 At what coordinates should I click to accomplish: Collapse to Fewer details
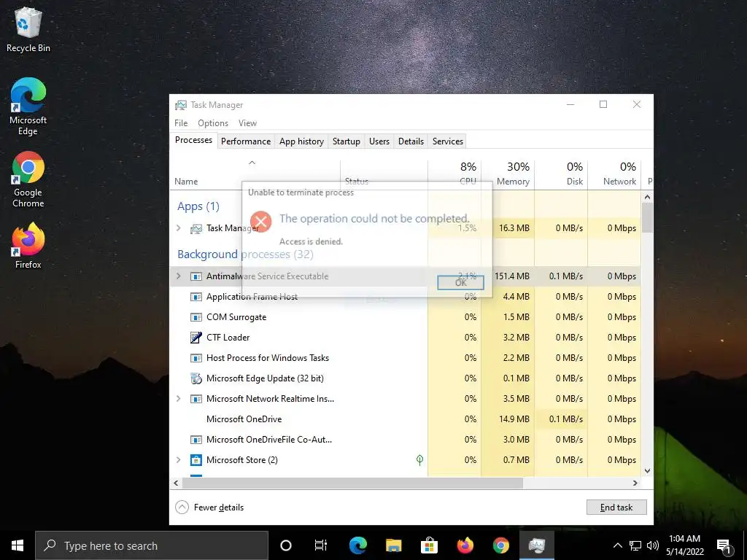click(209, 507)
